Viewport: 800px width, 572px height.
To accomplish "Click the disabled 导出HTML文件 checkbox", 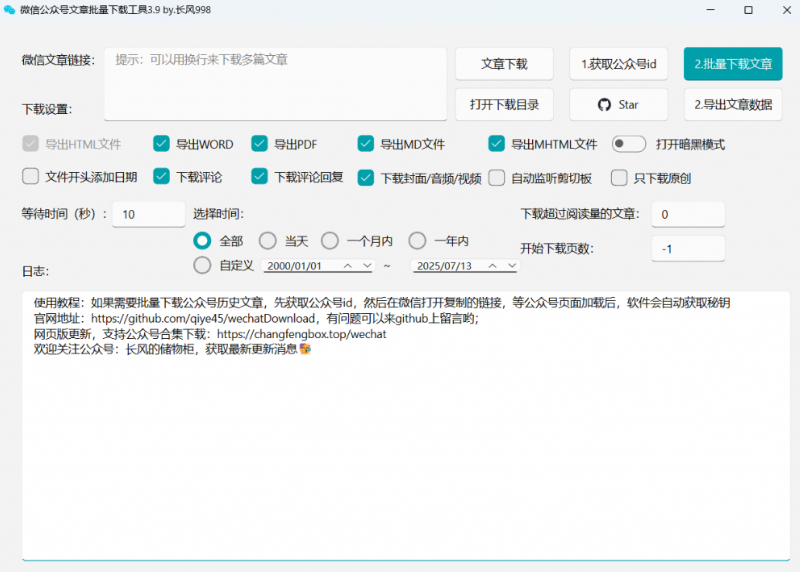I will 31,144.
